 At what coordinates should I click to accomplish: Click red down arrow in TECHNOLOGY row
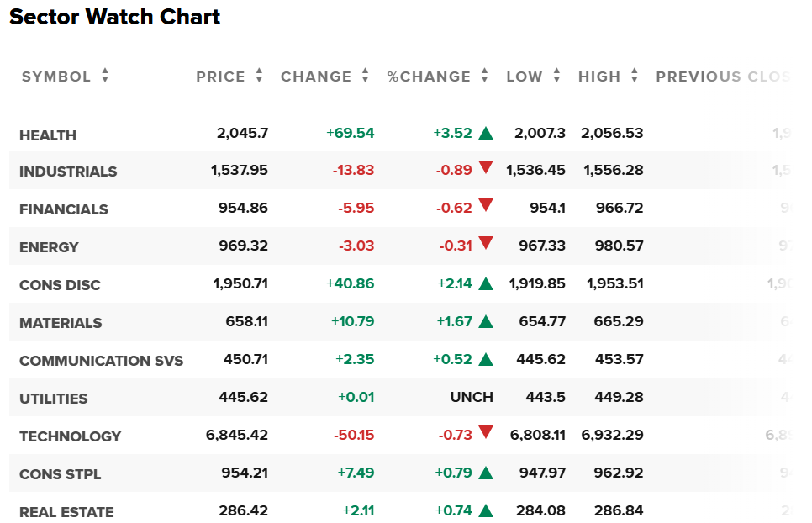click(486, 431)
